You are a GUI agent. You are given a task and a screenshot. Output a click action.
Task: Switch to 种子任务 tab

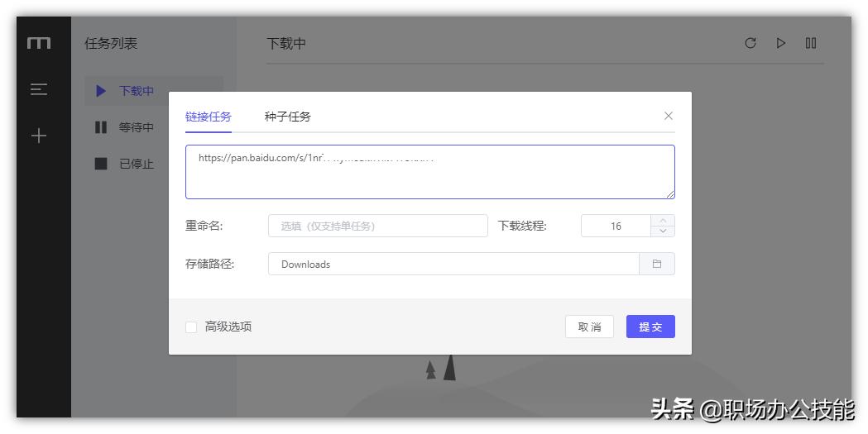pos(288,117)
